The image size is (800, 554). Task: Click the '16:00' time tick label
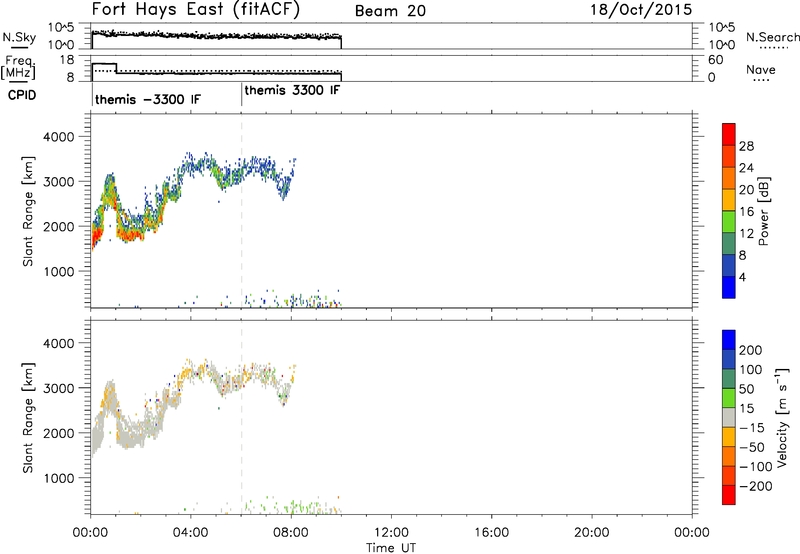(491, 533)
